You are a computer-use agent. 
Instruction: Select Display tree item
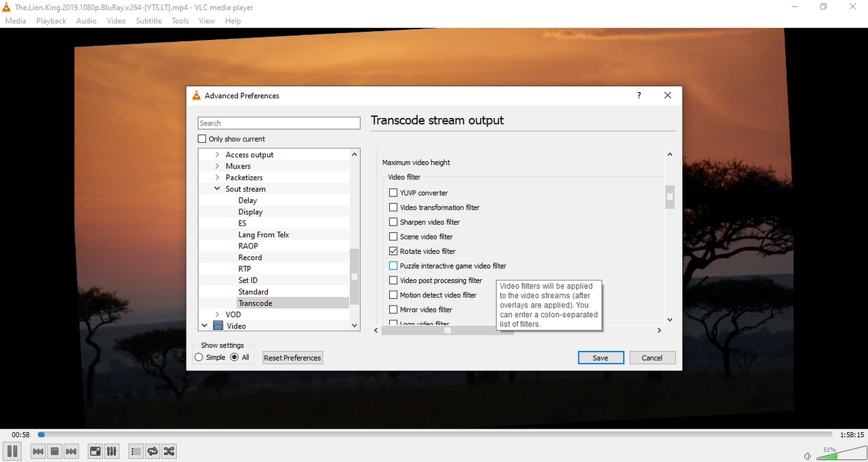point(250,212)
